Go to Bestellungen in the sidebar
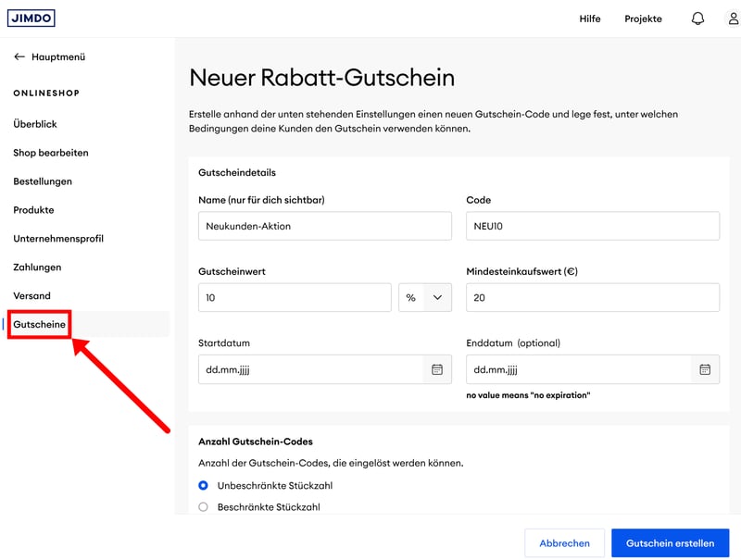 pos(43,181)
